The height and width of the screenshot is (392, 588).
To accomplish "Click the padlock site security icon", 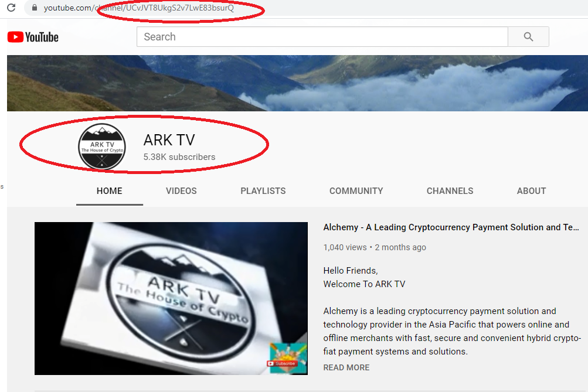I will 35,8.
